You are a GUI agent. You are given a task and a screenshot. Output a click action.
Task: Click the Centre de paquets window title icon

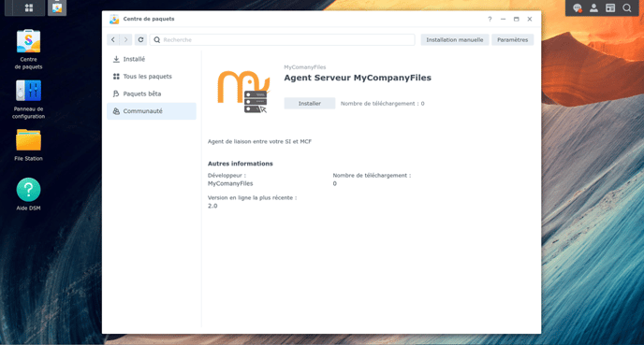pyautogui.click(x=114, y=19)
